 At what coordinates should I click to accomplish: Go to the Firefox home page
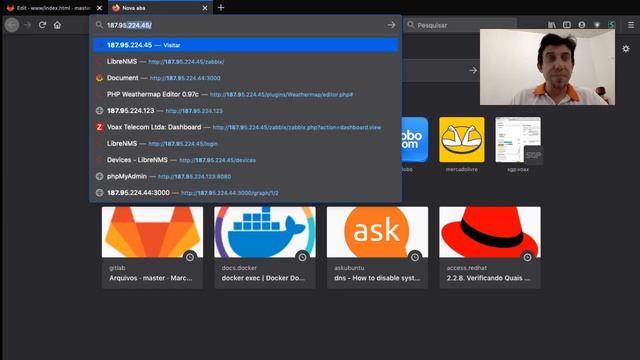tap(58, 25)
